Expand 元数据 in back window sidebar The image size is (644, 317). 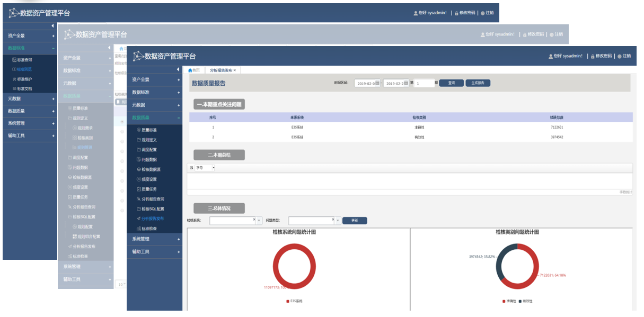point(30,98)
